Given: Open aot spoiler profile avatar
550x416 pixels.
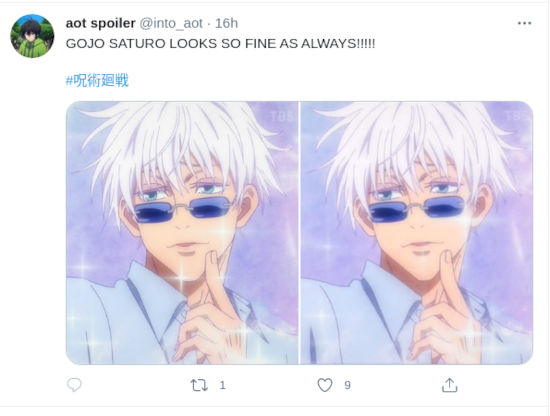Looking at the screenshot, I should 32,36.
